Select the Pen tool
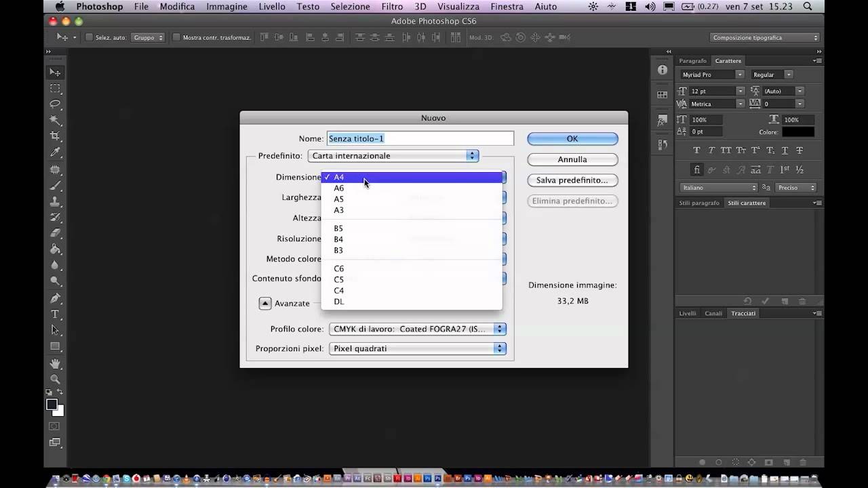 pos(56,298)
